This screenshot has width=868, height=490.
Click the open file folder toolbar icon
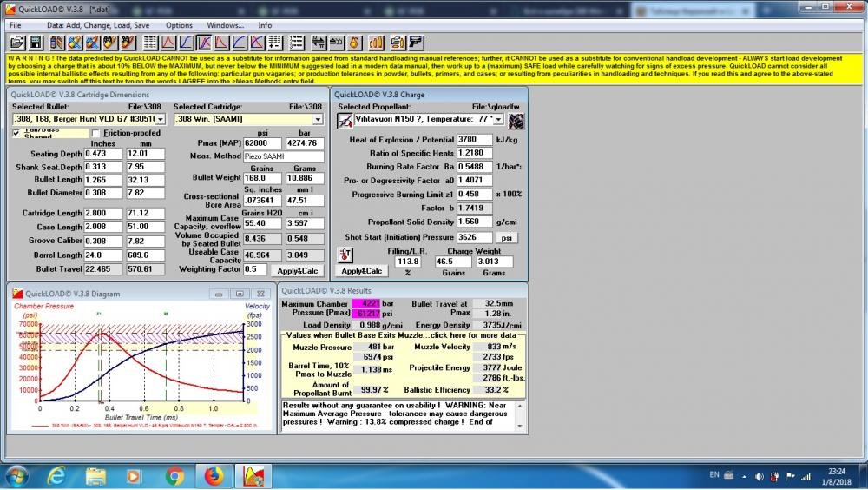tap(16, 43)
